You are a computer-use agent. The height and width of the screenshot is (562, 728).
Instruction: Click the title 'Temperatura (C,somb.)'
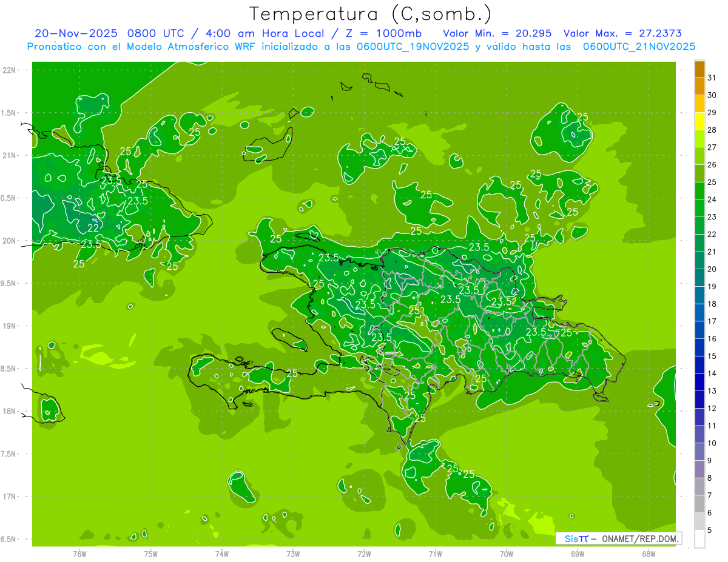[x=371, y=14]
